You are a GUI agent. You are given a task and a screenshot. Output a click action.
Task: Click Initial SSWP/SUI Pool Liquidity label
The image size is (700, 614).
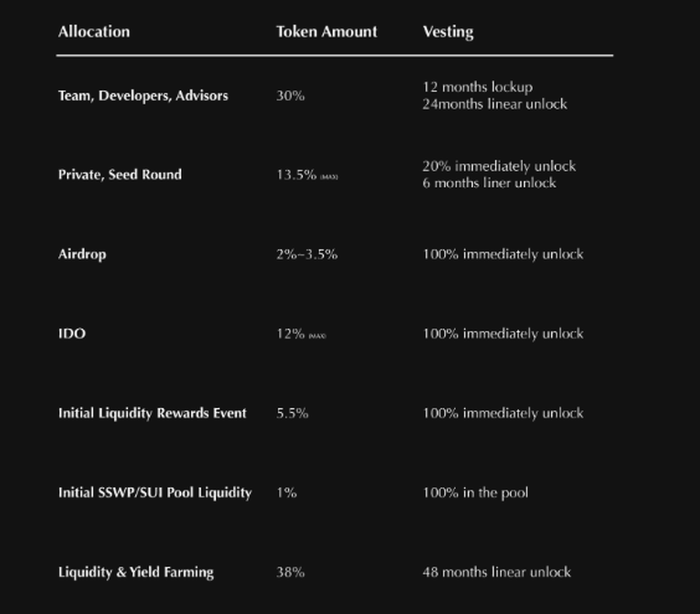(x=155, y=493)
